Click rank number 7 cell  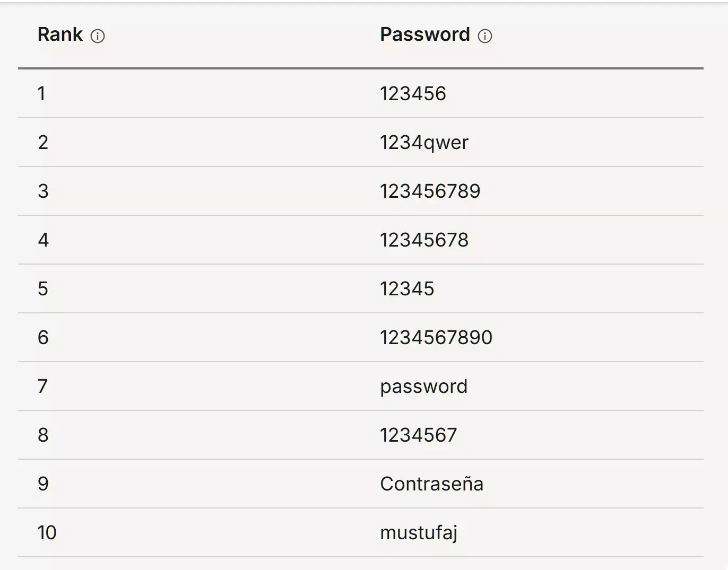(43, 387)
